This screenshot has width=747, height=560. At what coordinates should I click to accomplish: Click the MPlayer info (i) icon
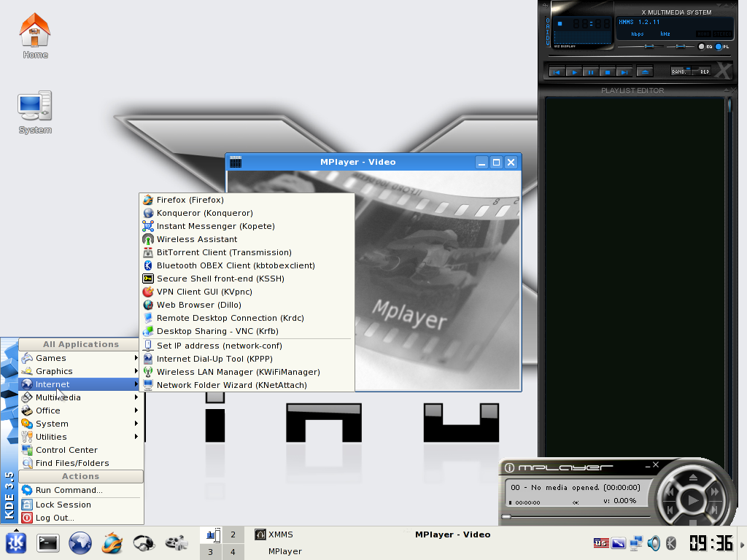[x=509, y=467]
